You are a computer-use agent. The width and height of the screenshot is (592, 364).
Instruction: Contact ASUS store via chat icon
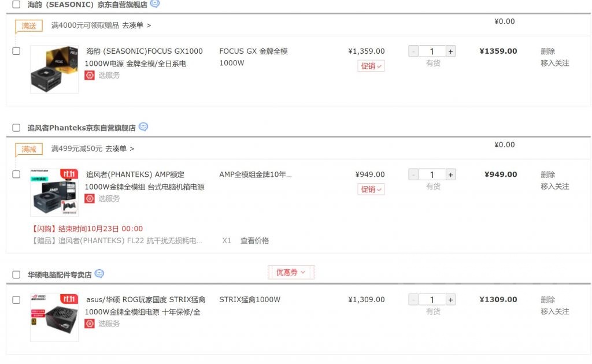[x=99, y=274]
